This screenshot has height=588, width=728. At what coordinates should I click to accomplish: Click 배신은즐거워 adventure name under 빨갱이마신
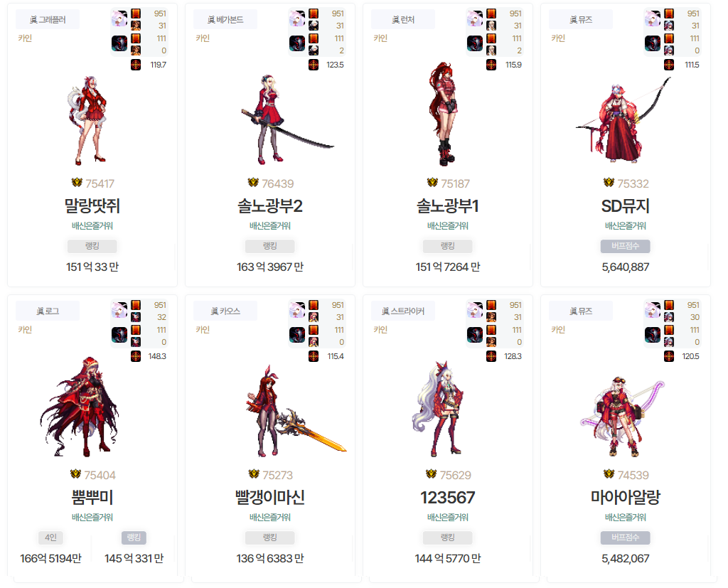click(269, 517)
